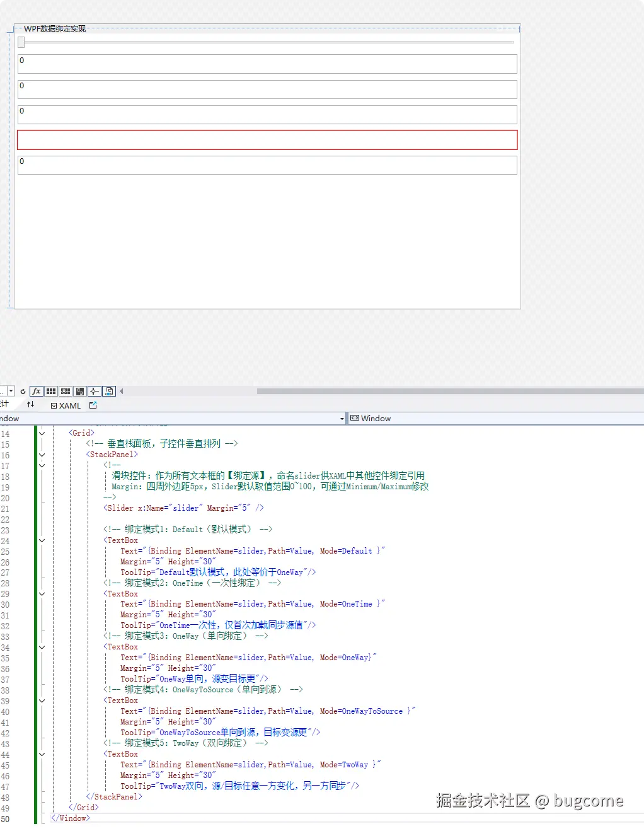This screenshot has height=831, width=644.
Task: Click the scroll-left arrow of the designer scrollbar
Action: click(122, 392)
